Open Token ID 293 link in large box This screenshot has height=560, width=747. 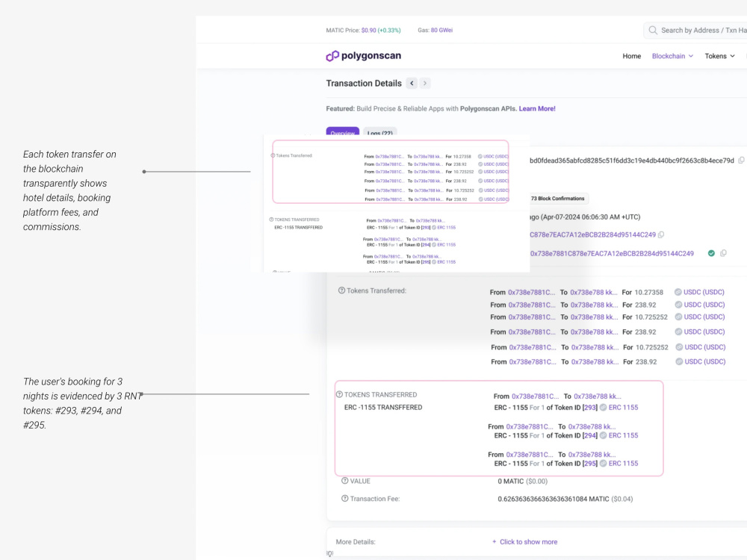coord(590,407)
